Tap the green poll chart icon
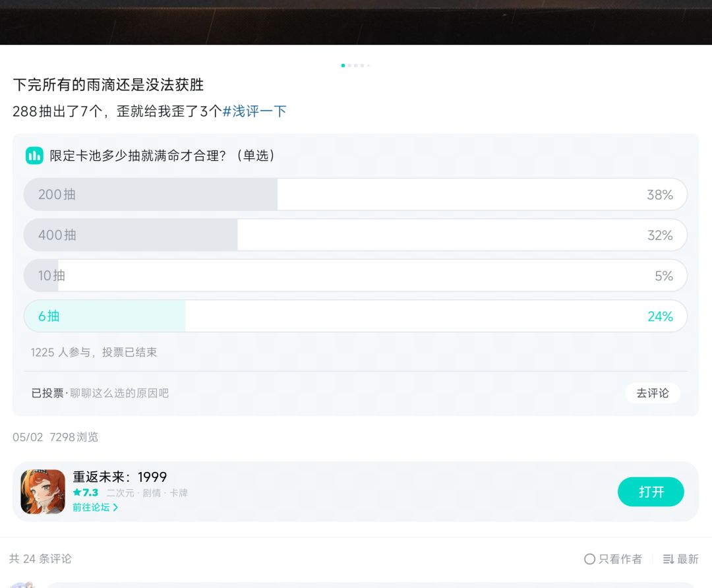The height and width of the screenshot is (588, 712). pos(34,156)
